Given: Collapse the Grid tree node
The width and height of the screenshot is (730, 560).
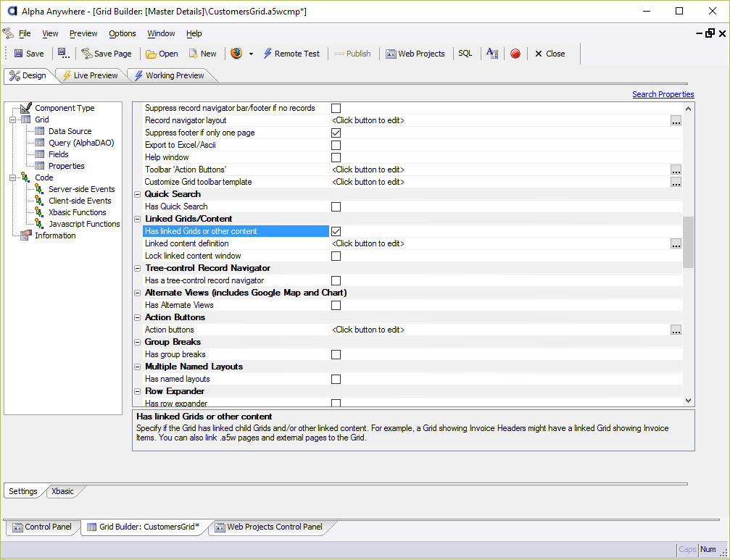Looking at the screenshot, I should (x=12, y=120).
